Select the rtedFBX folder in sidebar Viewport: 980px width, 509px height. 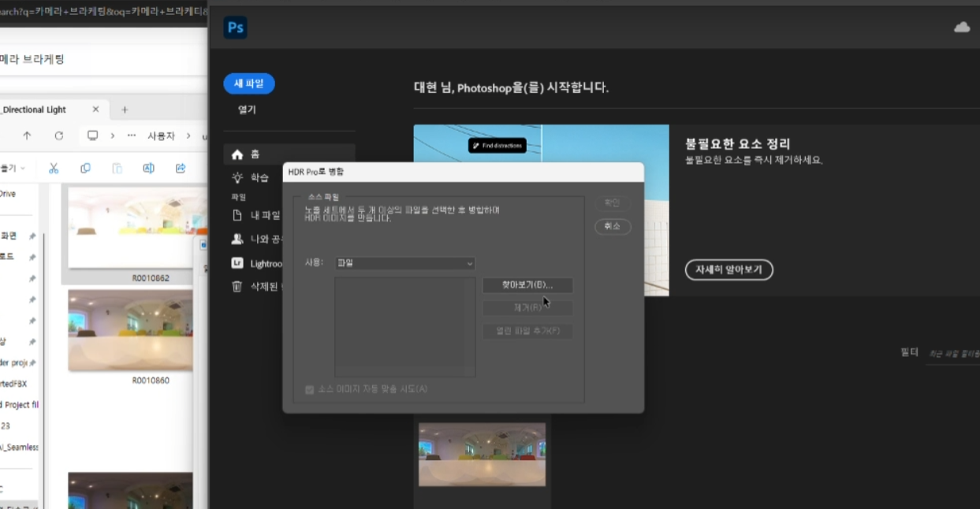tap(14, 384)
